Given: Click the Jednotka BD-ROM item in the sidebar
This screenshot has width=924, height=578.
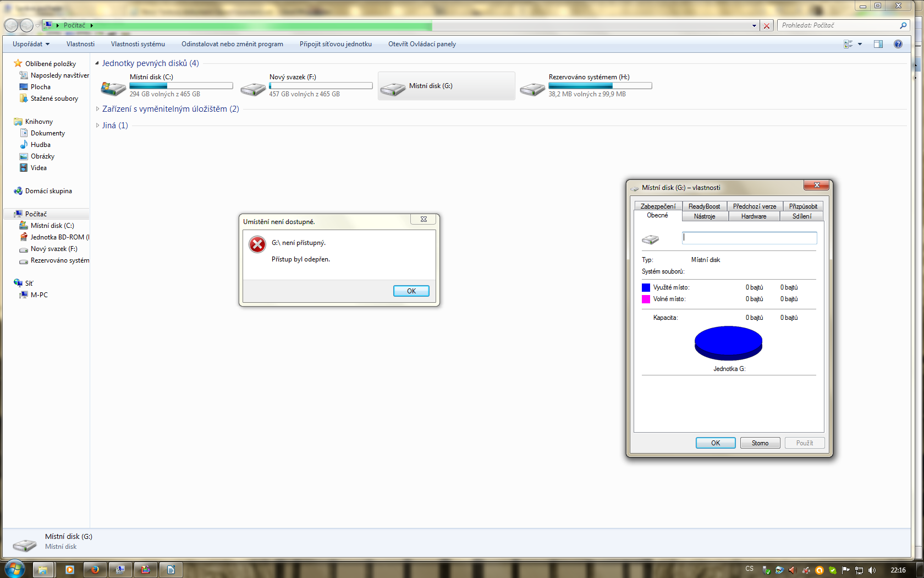Looking at the screenshot, I should point(57,237).
